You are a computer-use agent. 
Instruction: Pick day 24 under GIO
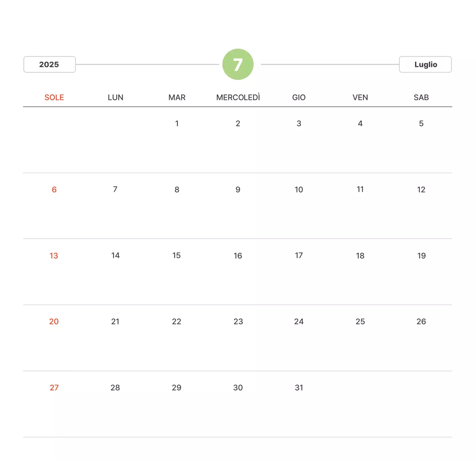pos(299,321)
